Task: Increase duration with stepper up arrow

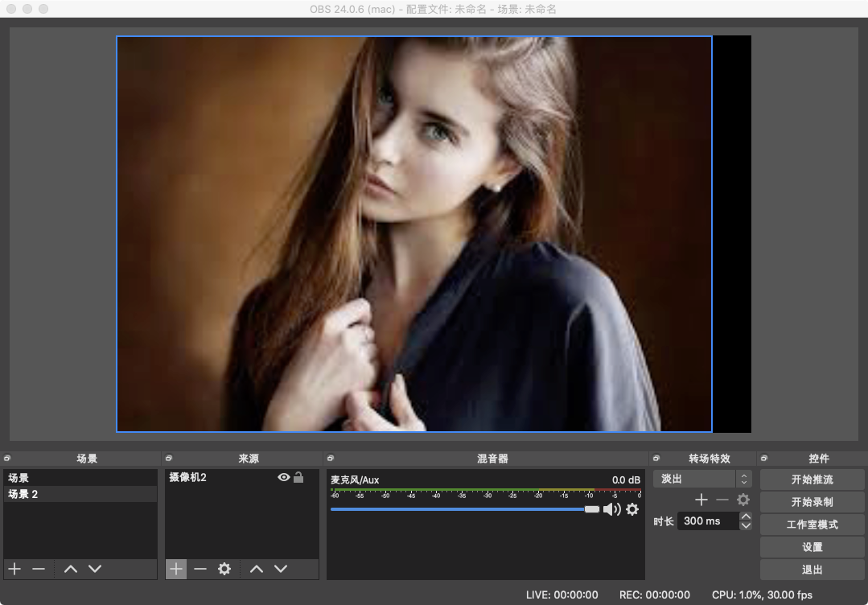Action: pos(746,517)
